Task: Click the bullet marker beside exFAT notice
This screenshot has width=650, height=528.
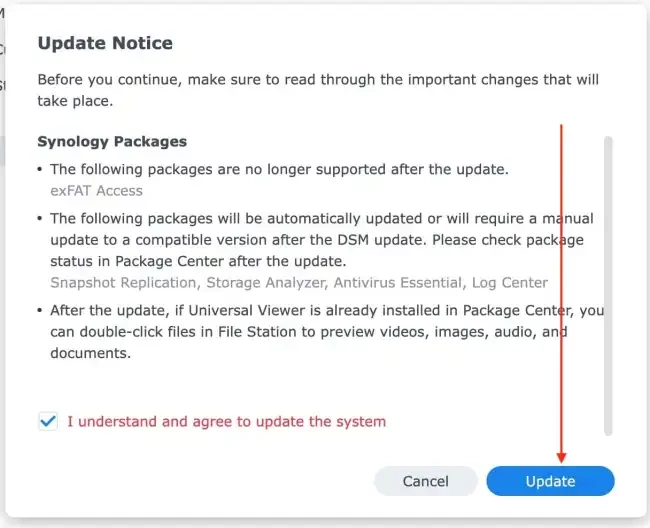Action: pos(40,170)
